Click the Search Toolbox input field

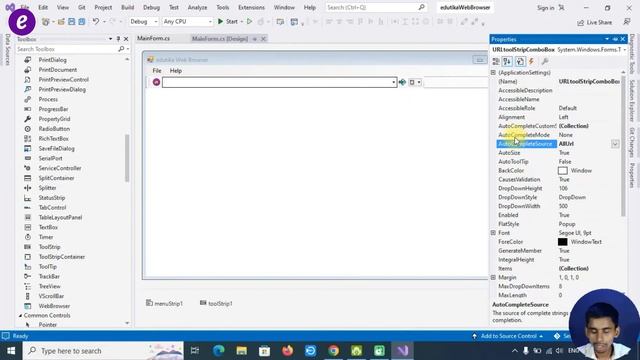coord(67,49)
